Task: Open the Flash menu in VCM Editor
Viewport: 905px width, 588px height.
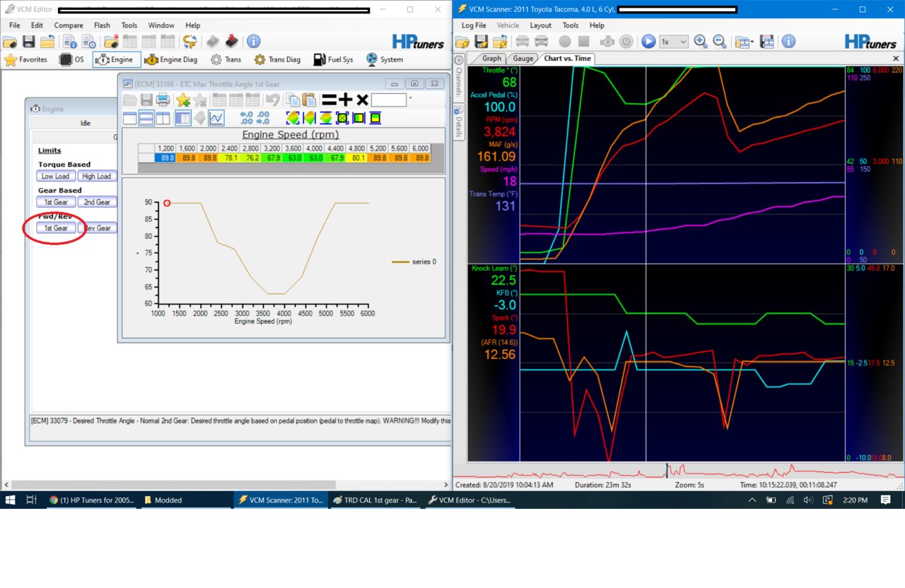Action: pyautogui.click(x=102, y=25)
